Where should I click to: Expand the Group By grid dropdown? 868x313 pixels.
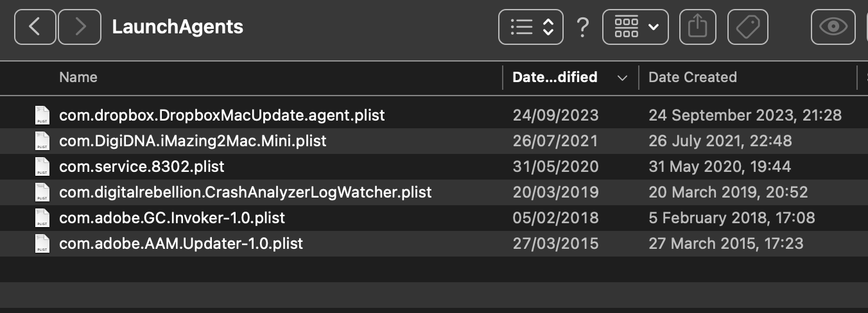635,26
